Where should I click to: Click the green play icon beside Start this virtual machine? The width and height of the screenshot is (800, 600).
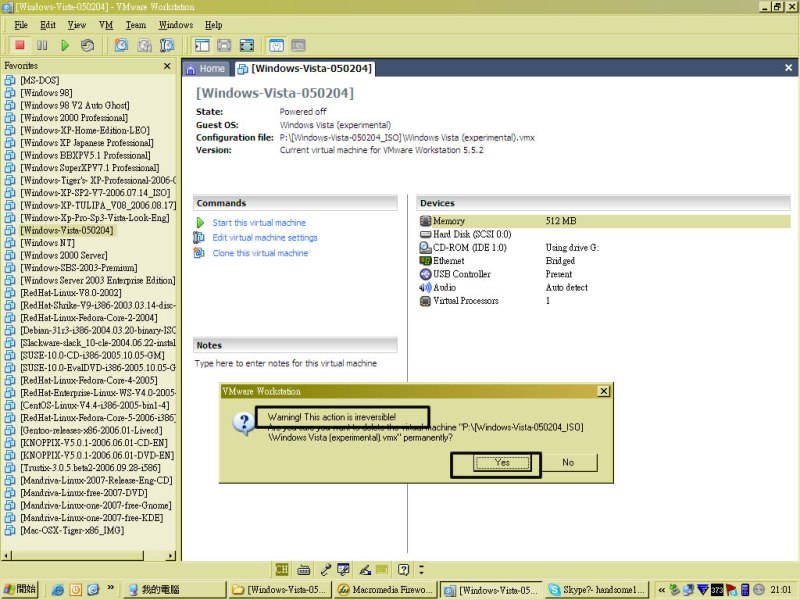(x=200, y=223)
